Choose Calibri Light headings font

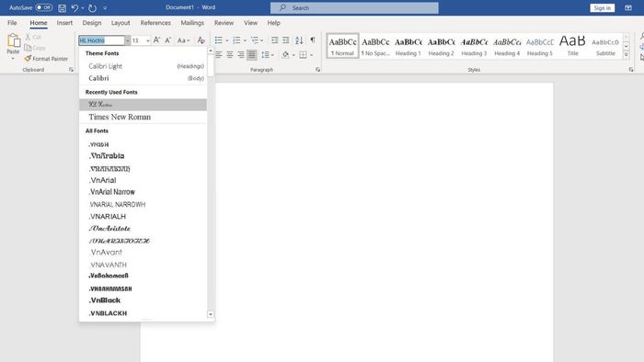143,66
